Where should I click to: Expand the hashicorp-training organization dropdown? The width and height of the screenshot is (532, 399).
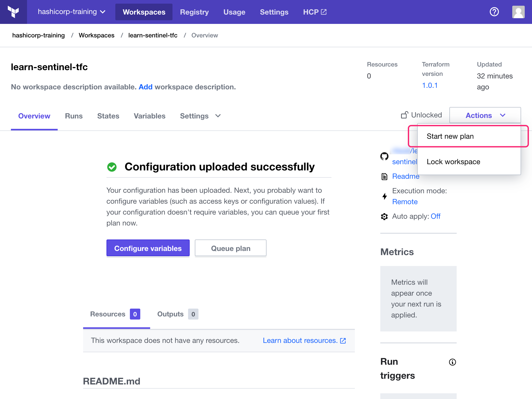[71, 12]
